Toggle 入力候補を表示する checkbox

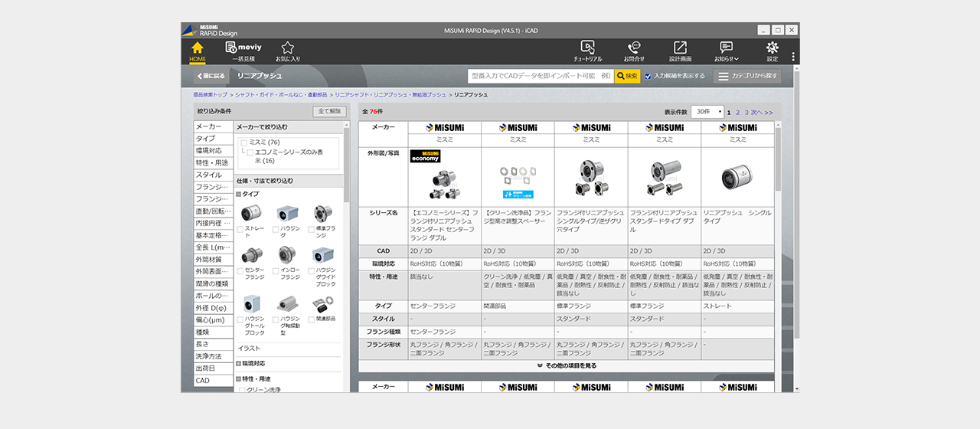[648, 77]
